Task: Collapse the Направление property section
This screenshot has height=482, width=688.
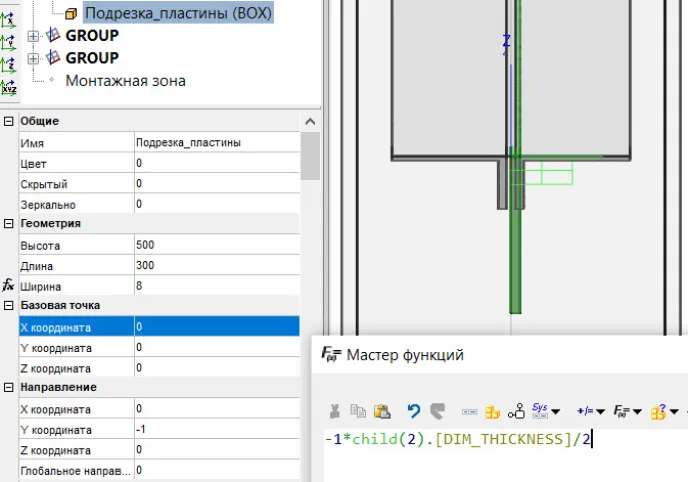Action: pos(9,387)
